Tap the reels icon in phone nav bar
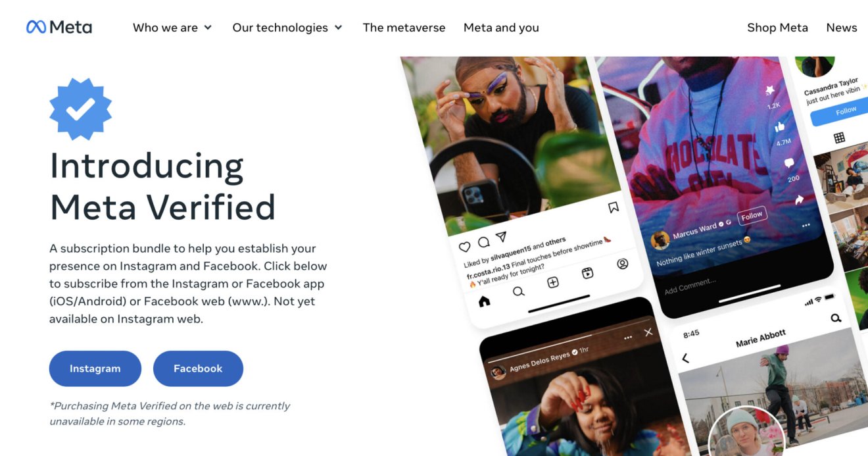The image size is (868, 456). pyautogui.click(x=589, y=274)
